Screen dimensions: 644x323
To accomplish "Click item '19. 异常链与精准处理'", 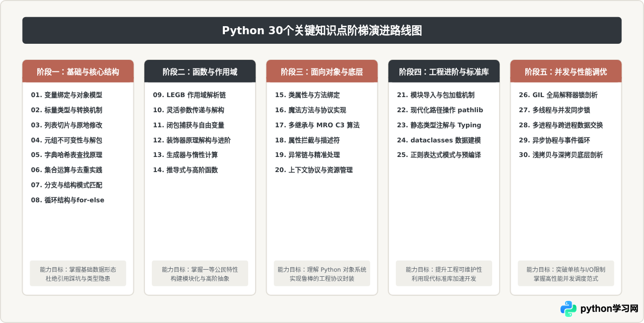I will pyautogui.click(x=307, y=155).
